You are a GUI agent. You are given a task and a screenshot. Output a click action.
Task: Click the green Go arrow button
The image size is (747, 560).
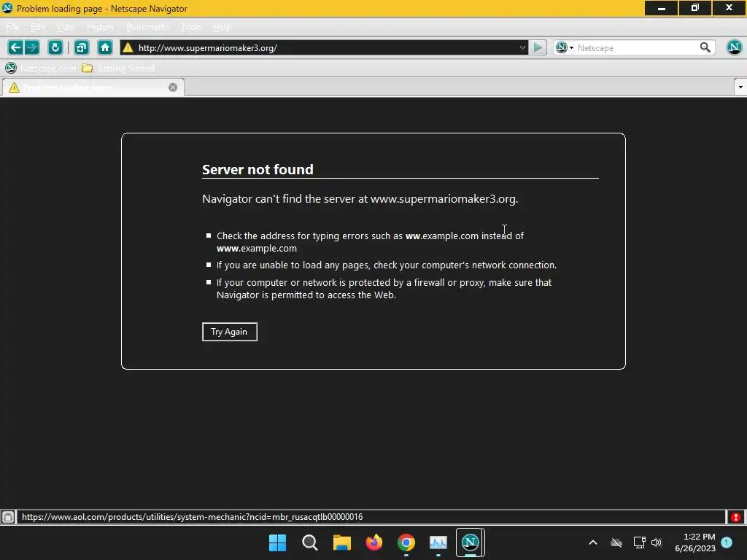pyautogui.click(x=538, y=47)
